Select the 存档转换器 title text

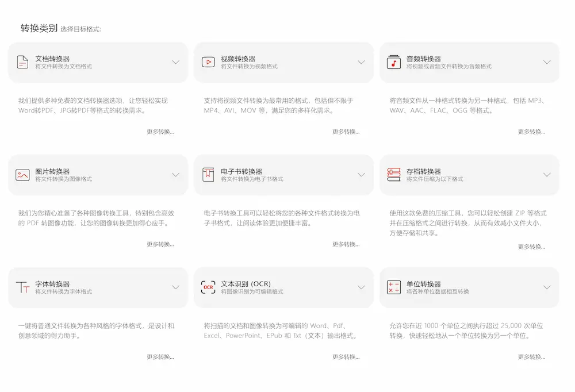[424, 171]
